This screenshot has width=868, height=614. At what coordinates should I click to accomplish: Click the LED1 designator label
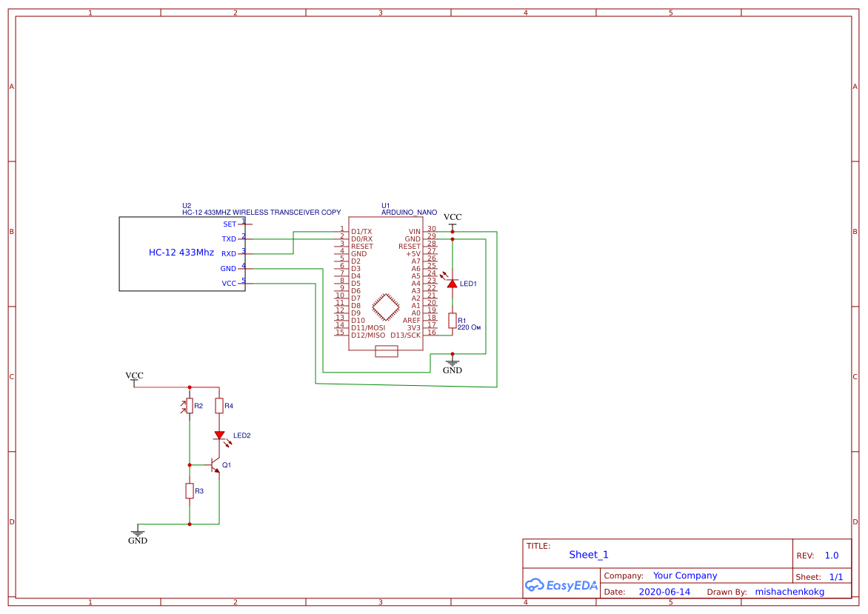point(468,284)
